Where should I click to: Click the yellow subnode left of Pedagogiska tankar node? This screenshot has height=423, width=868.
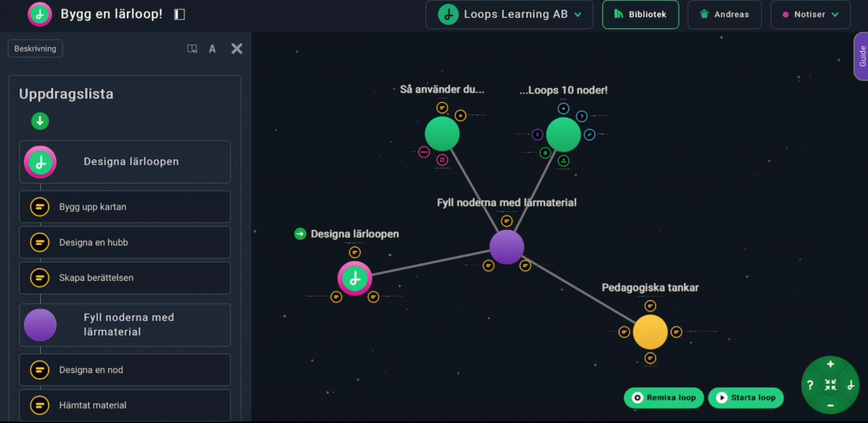pyautogui.click(x=624, y=333)
